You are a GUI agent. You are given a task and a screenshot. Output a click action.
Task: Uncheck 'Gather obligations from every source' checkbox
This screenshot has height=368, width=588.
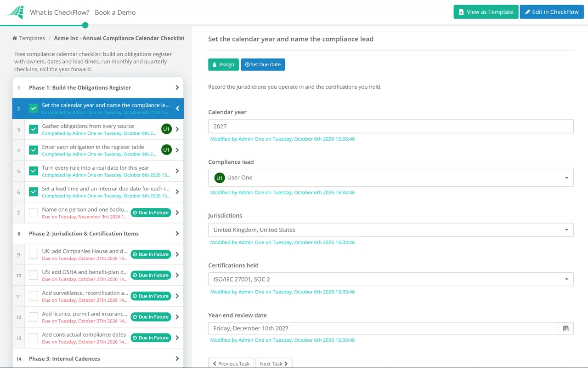point(34,129)
